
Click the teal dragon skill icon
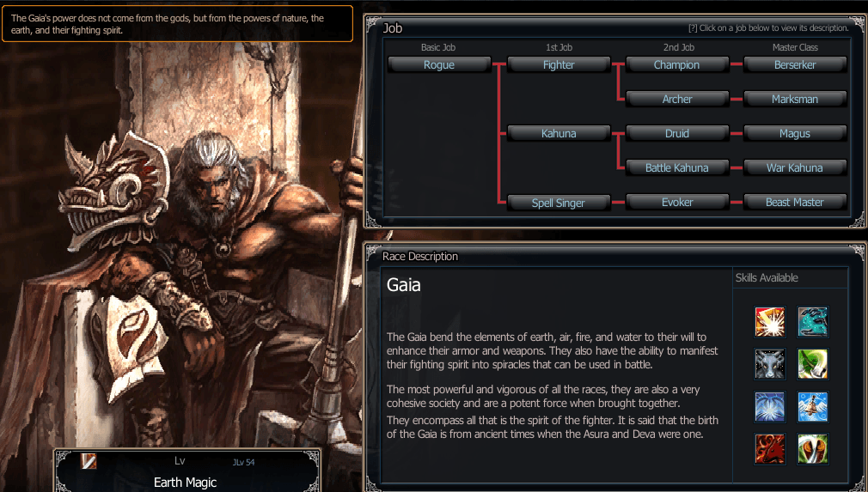(x=813, y=322)
